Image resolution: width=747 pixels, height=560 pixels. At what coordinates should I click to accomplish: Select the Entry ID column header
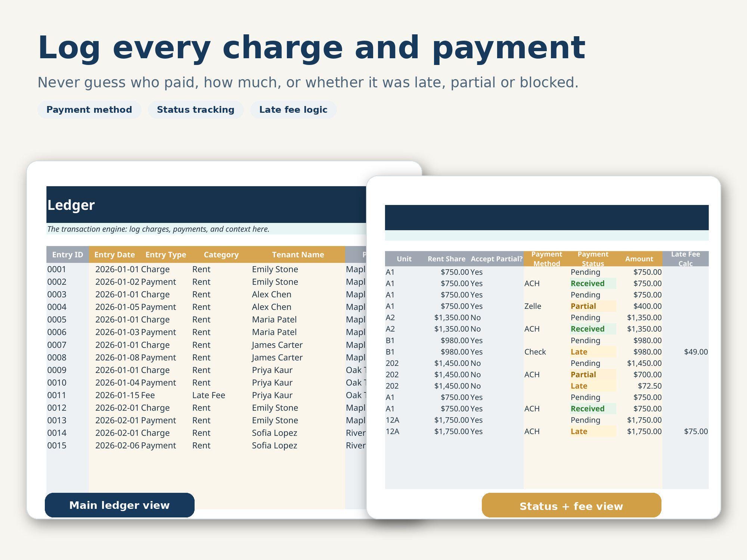(x=68, y=255)
